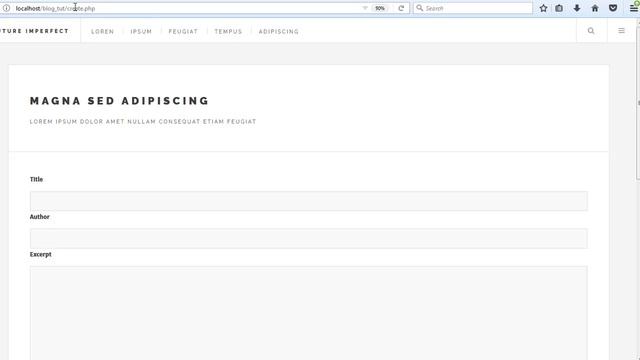Click the address bar URL text
Screen dimensions: 640x360
tap(56, 8)
